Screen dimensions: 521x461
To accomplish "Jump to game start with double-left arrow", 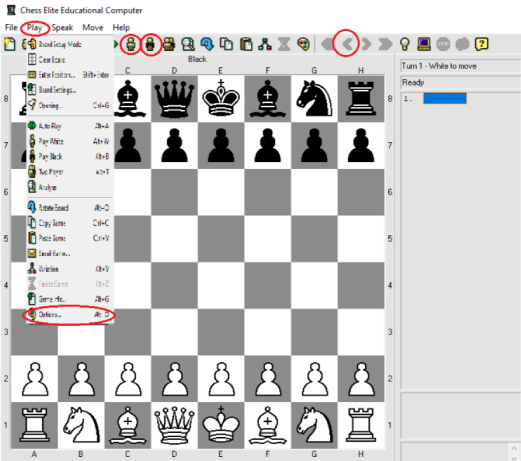I will click(x=327, y=44).
